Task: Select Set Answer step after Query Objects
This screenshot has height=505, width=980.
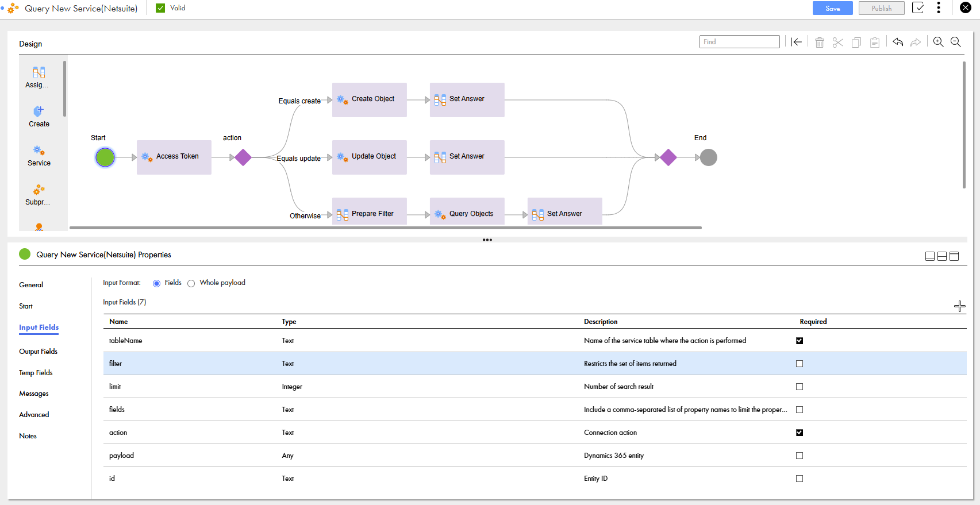Action: (565, 211)
